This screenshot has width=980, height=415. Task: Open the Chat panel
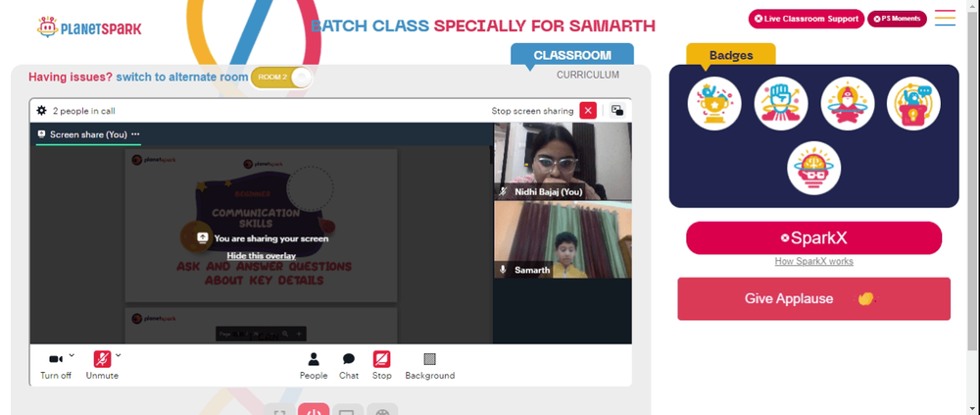click(349, 366)
